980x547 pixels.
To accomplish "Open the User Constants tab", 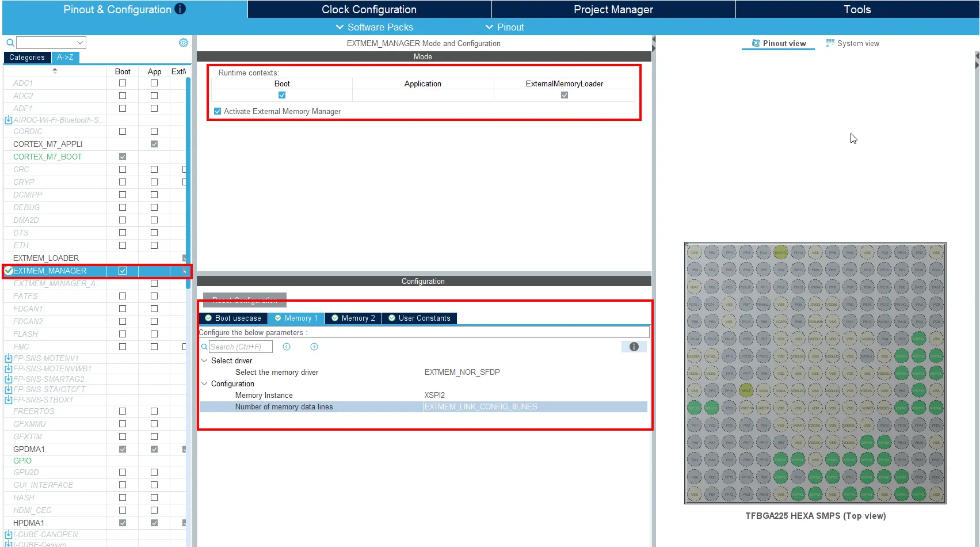I will click(420, 318).
